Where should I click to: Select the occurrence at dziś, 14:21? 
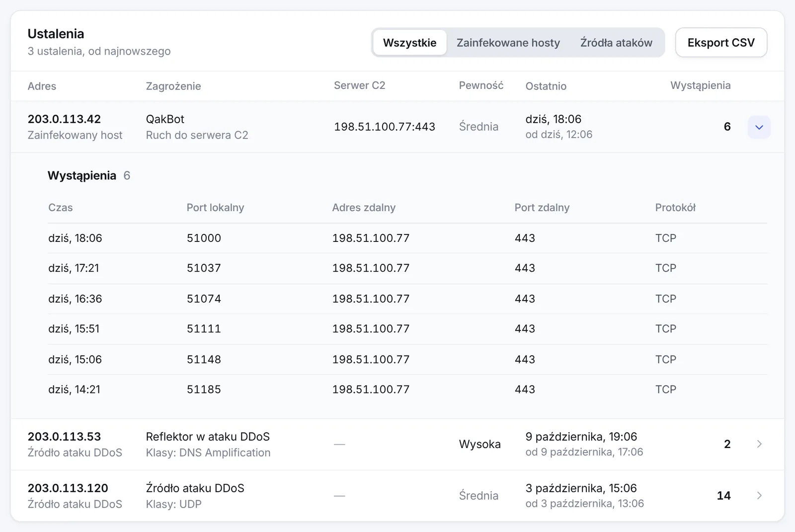tap(407, 389)
